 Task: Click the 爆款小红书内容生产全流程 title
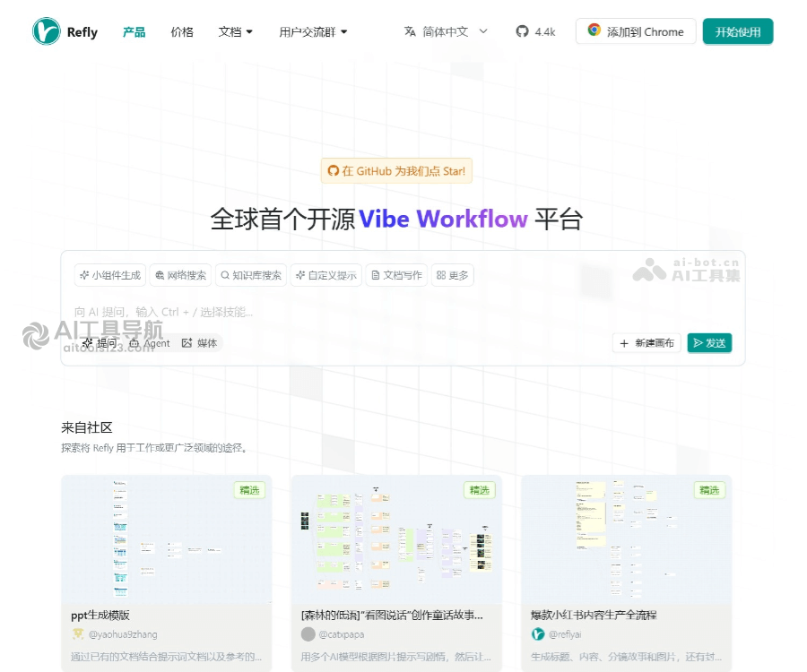(594, 615)
